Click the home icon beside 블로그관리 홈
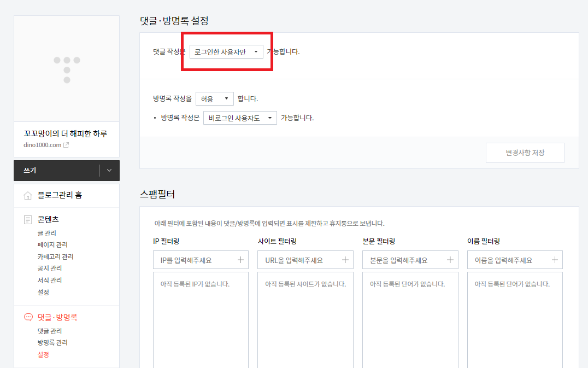 coord(27,195)
